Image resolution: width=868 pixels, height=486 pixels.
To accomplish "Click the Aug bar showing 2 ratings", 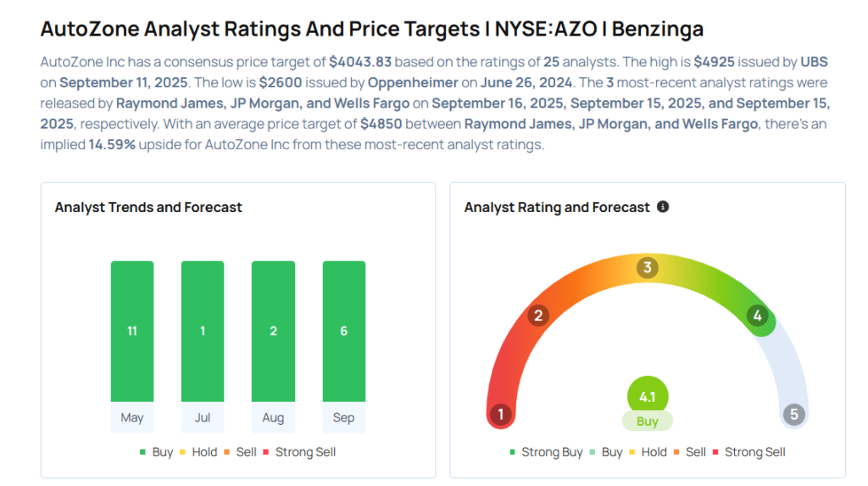I will (273, 331).
